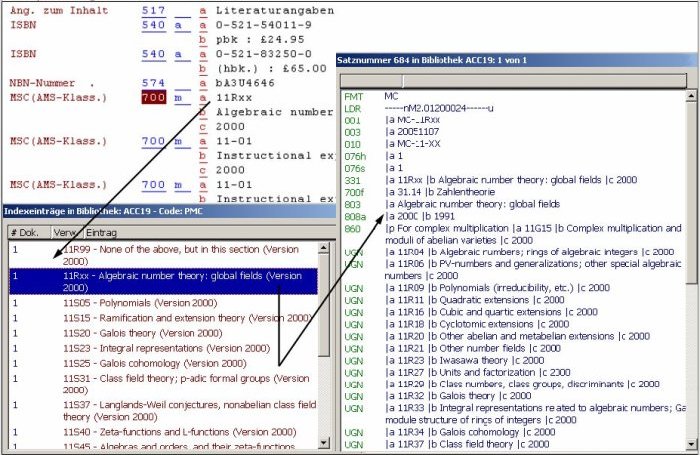Click subfield 'b' before '(hbk.) : £65.00'
The height and width of the screenshot is (455, 700).
coord(203,68)
